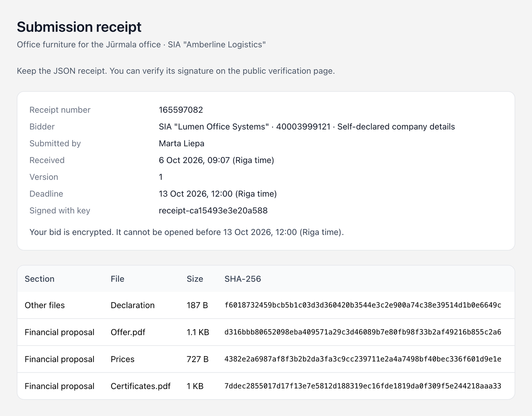Select the bidder SIA "Lumen Office Systems" details
This screenshot has height=416, width=532.
(x=307, y=127)
